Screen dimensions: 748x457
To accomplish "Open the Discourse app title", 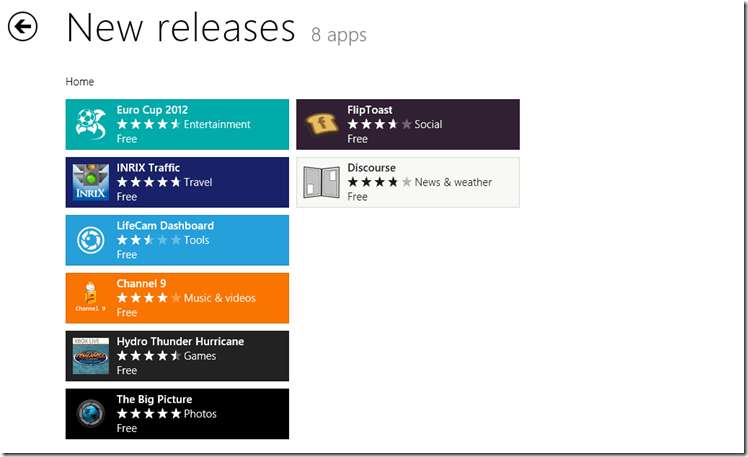I will click(371, 168).
